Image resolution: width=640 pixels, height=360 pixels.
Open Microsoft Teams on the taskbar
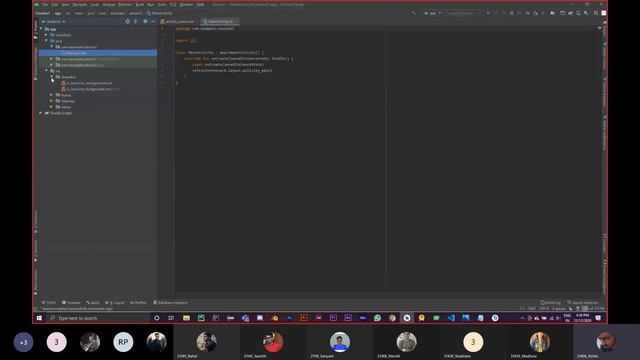(245, 318)
